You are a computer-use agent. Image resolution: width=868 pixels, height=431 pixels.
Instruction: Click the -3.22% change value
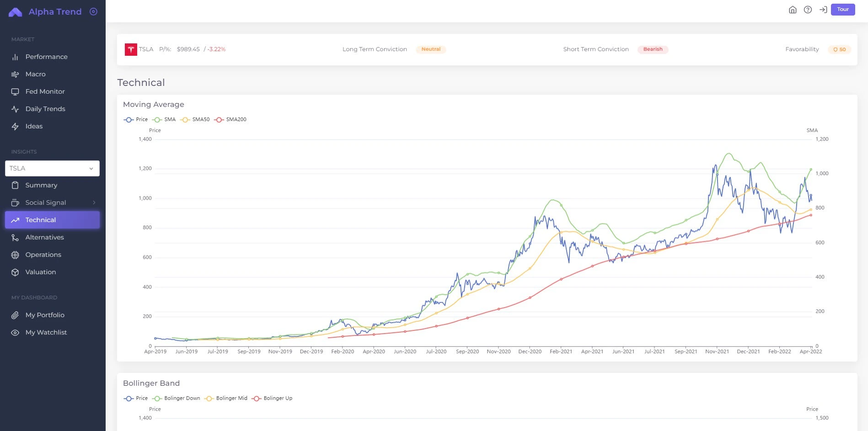click(x=216, y=49)
